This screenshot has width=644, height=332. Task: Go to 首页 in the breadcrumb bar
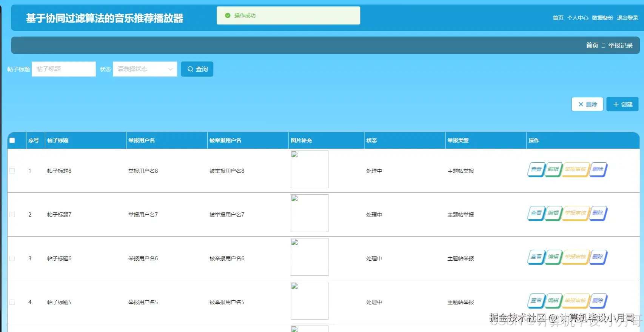(x=592, y=45)
